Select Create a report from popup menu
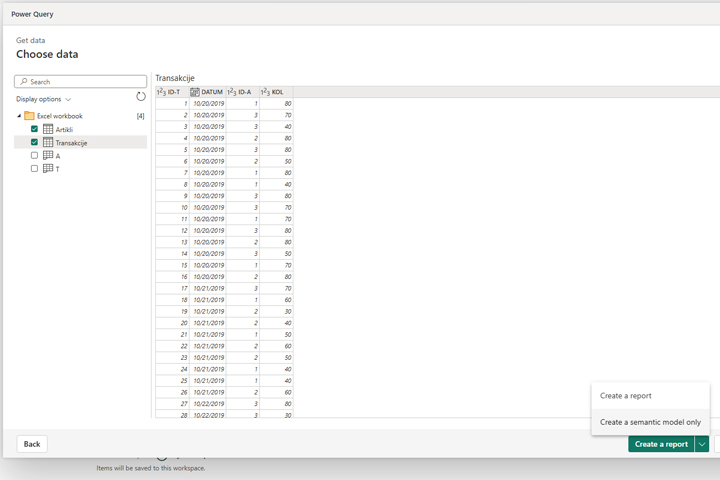Image resolution: width=720 pixels, height=480 pixels. (626, 396)
